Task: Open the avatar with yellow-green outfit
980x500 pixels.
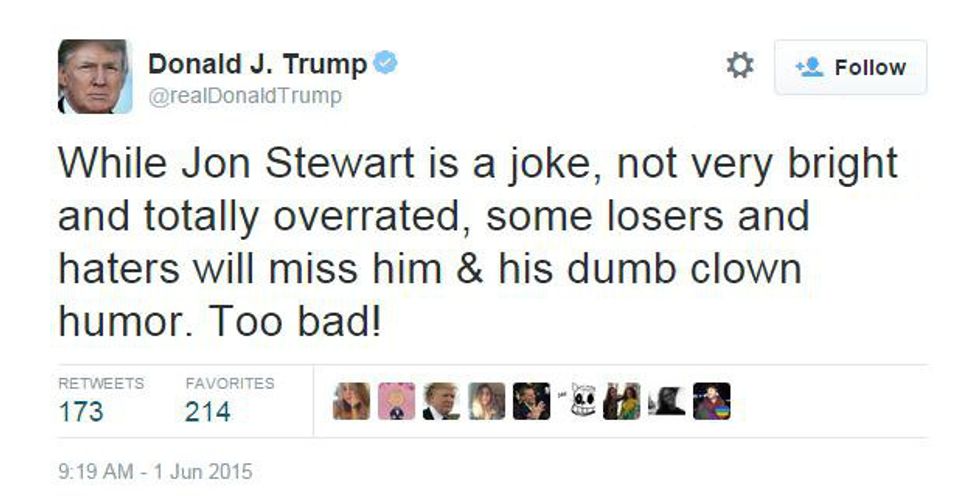Action: [x=622, y=401]
